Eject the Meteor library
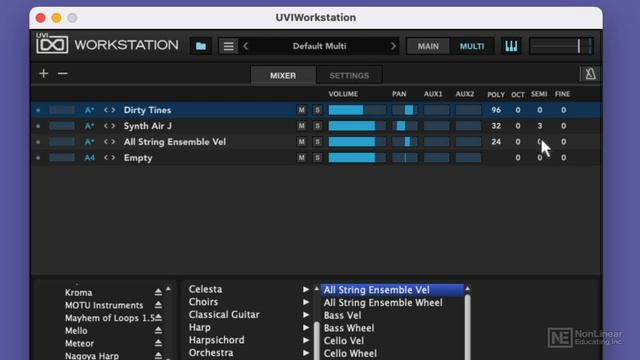Viewport: 640px width, 360px height. (158, 343)
